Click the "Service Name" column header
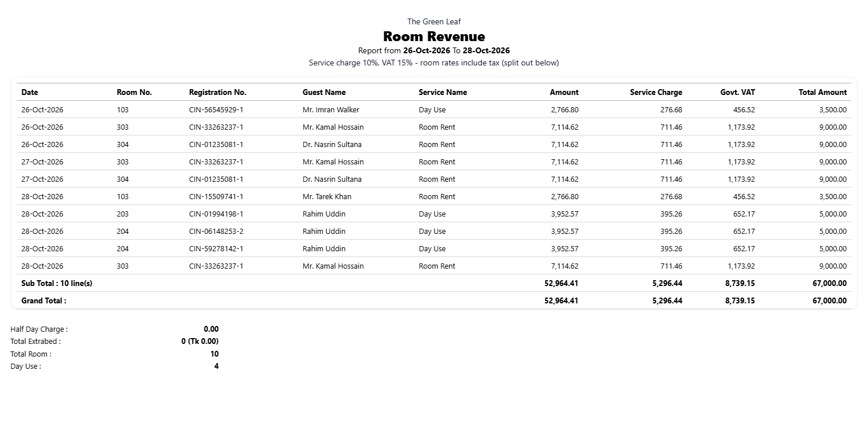Viewport: 868px width, 440px height. pos(443,92)
